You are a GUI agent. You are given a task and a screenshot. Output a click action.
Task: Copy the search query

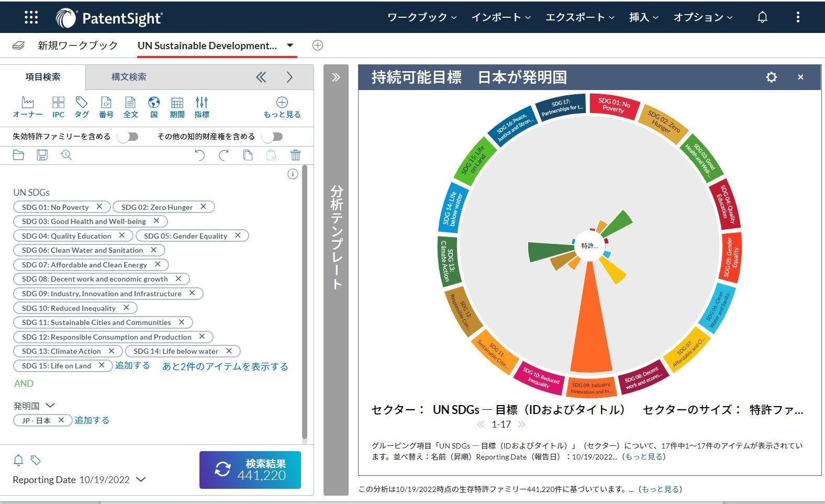point(248,155)
